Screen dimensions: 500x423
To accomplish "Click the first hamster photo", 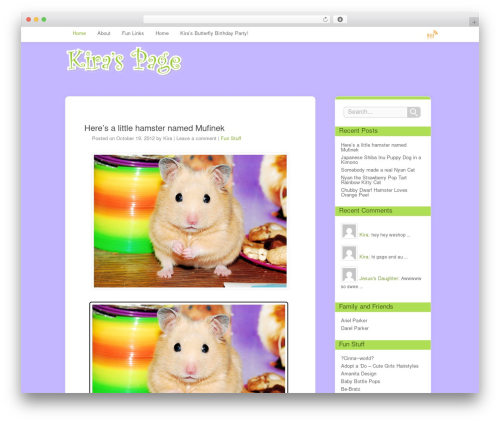I will coord(190,221).
